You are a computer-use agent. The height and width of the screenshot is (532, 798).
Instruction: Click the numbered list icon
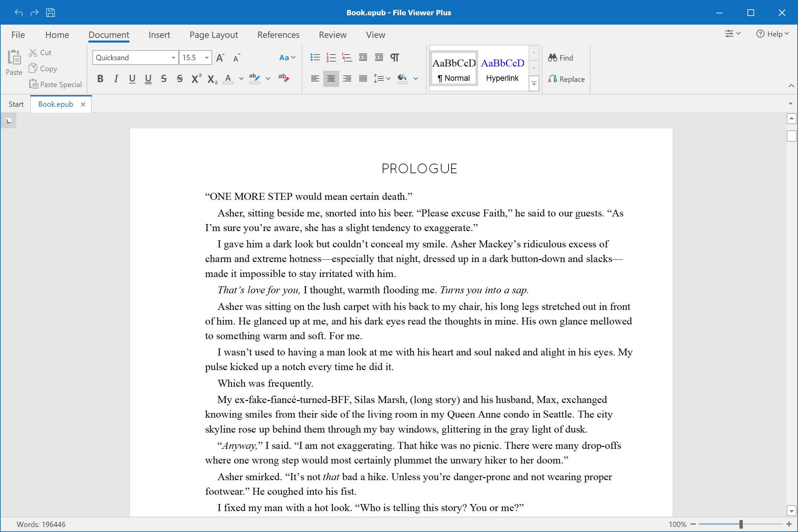[x=331, y=58]
